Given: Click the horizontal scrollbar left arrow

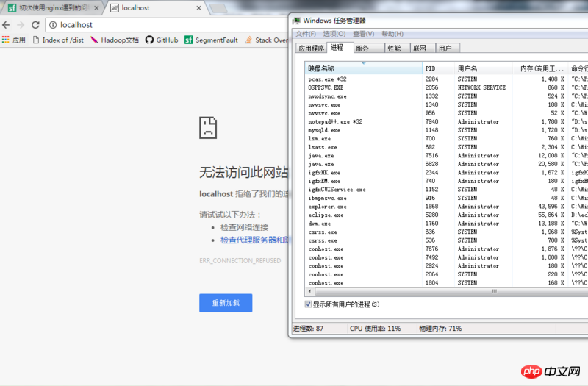Looking at the screenshot, I should [x=309, y=291].
